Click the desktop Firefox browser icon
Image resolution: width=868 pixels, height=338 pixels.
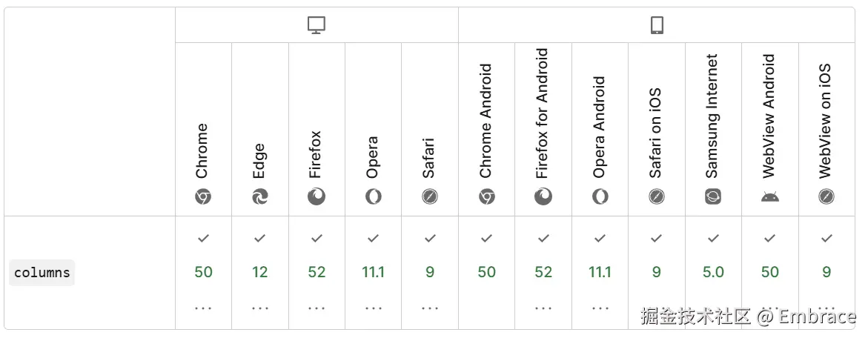pyautogui.click(x=317, y=196)
